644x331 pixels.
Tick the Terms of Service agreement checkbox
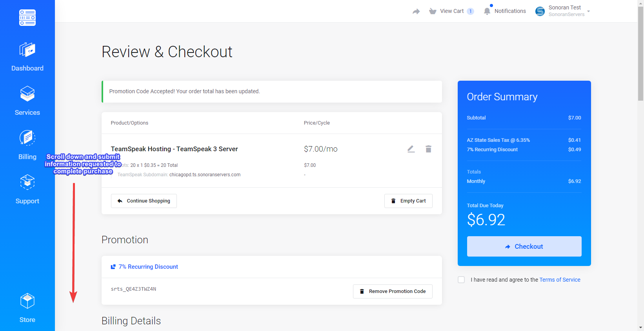coord(461,280)
